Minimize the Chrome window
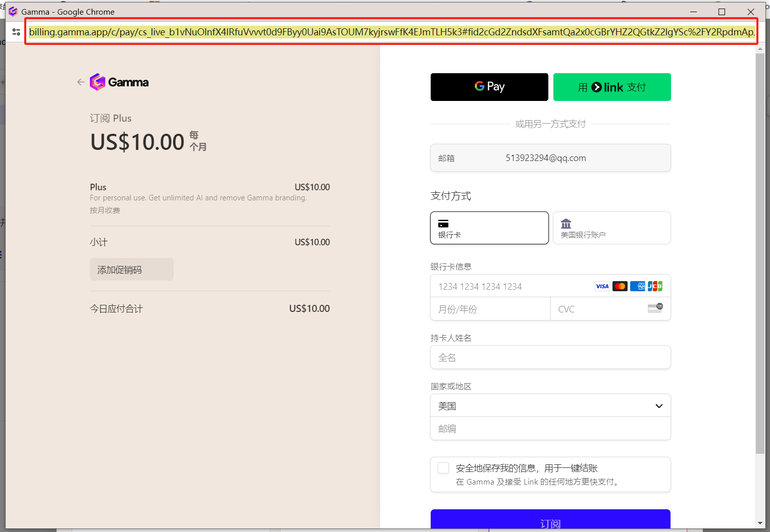770x532 pixels. [x=693, y=12]
